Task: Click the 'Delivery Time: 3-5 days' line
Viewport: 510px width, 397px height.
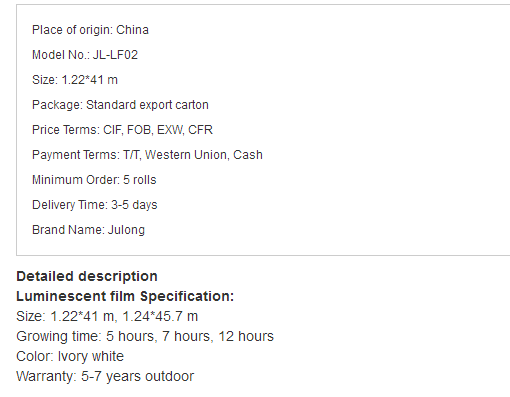Action: 95,205
